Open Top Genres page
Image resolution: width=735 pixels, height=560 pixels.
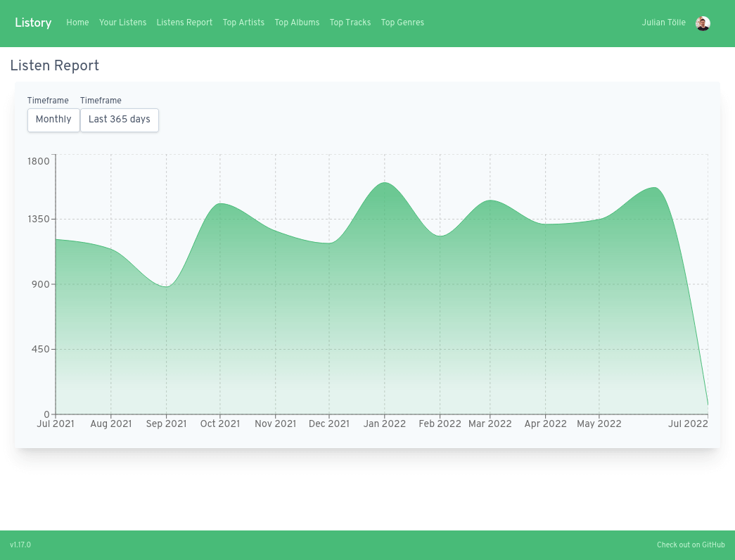(402, 23)
